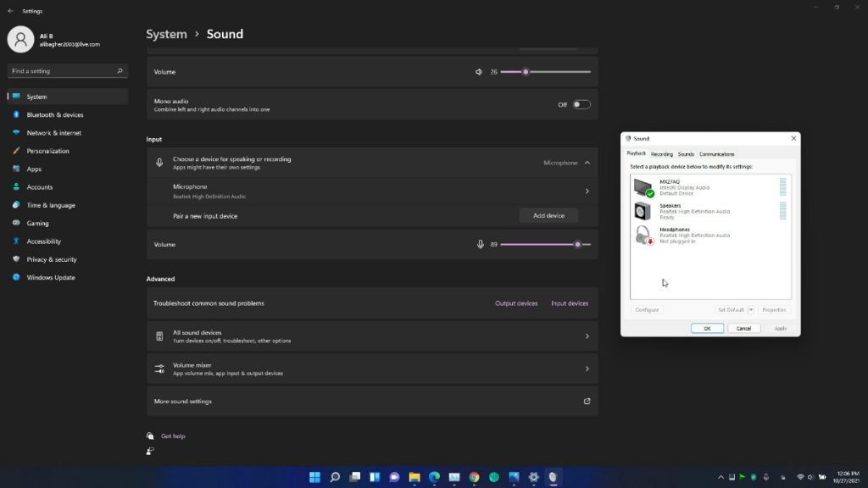868x488 pixels.
Task: Open Microphone device details chevron
Action: tap(587, 191)
